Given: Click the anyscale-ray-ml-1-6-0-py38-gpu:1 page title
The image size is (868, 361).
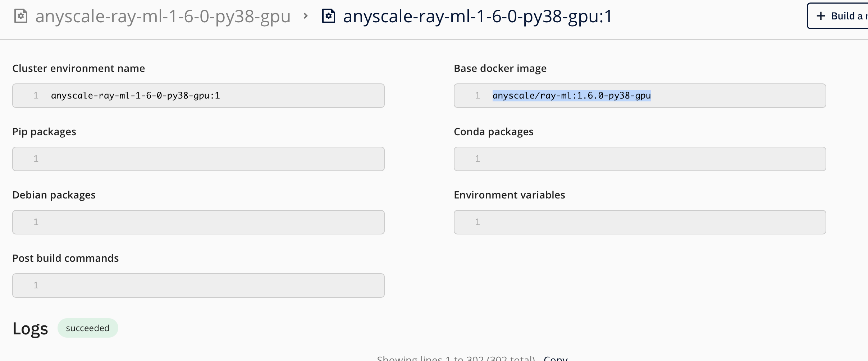Looking at the screenshot, I should [478, 16].
